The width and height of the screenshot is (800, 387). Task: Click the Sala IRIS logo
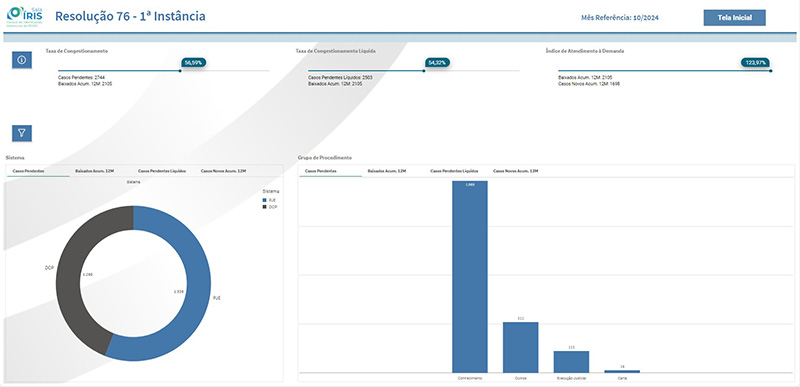tap(25, 16)
